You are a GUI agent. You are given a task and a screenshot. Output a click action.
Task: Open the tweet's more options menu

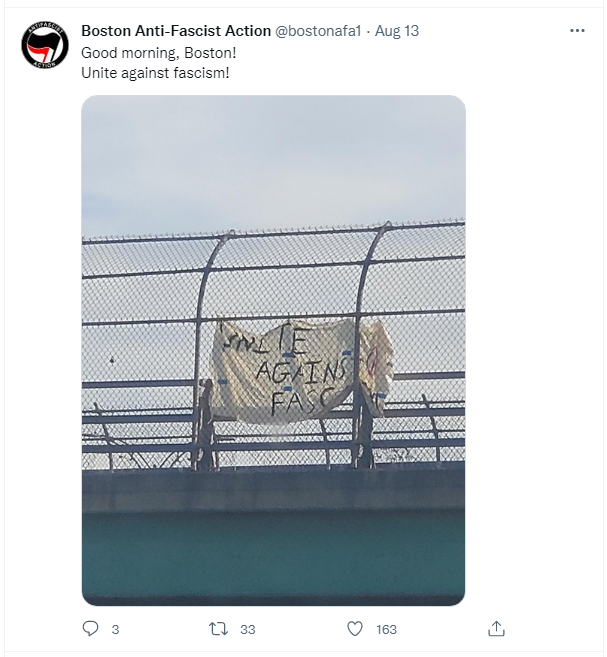tap(577, 31)
